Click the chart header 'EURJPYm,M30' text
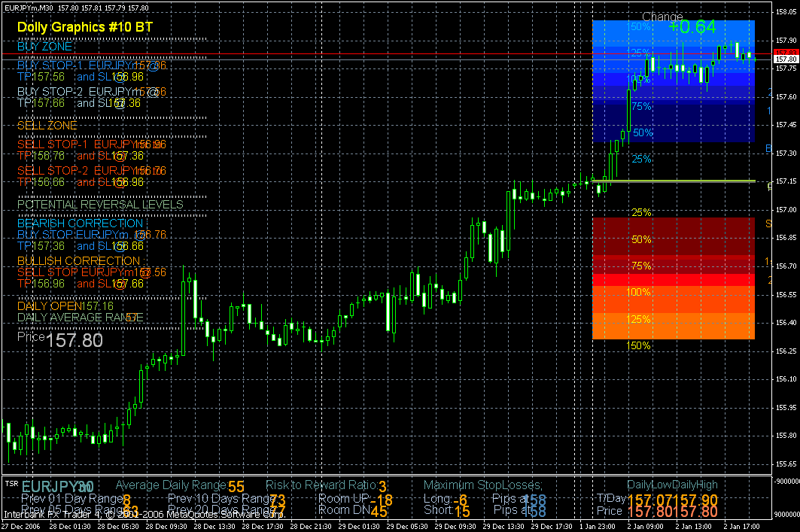This screenshot has width=800, height=532. point(29,8)
